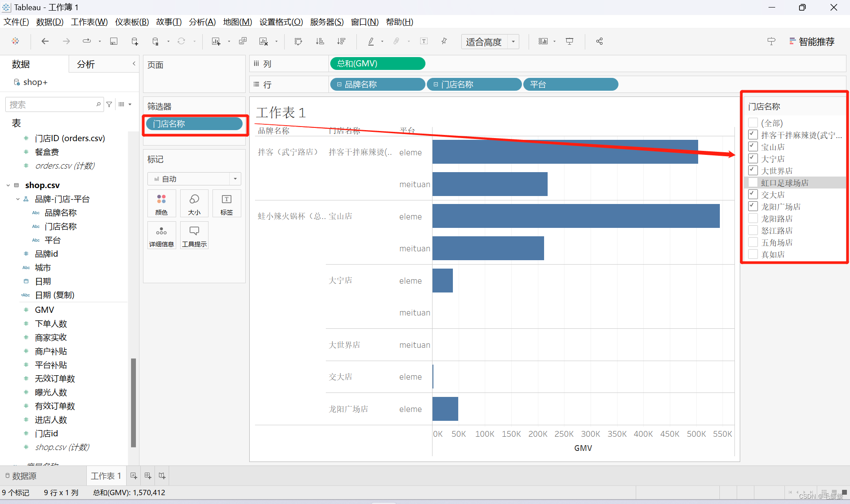Open the 文件(F) menu
Viewport: 850px width, 504px height.
[16, 22]
